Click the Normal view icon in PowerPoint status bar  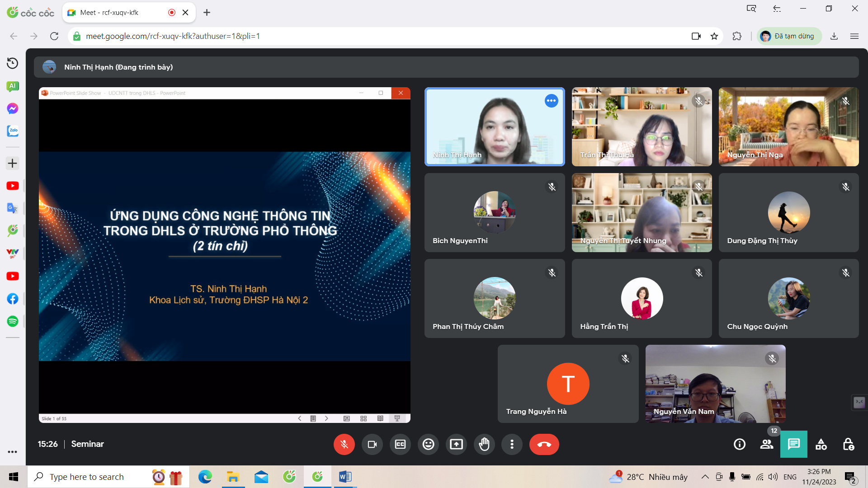click(347, 418)
